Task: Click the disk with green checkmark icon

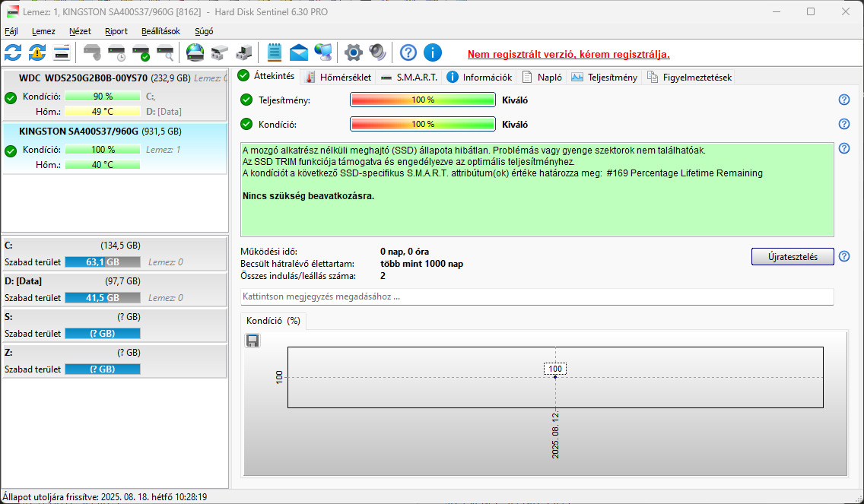Action: [141, 53]
